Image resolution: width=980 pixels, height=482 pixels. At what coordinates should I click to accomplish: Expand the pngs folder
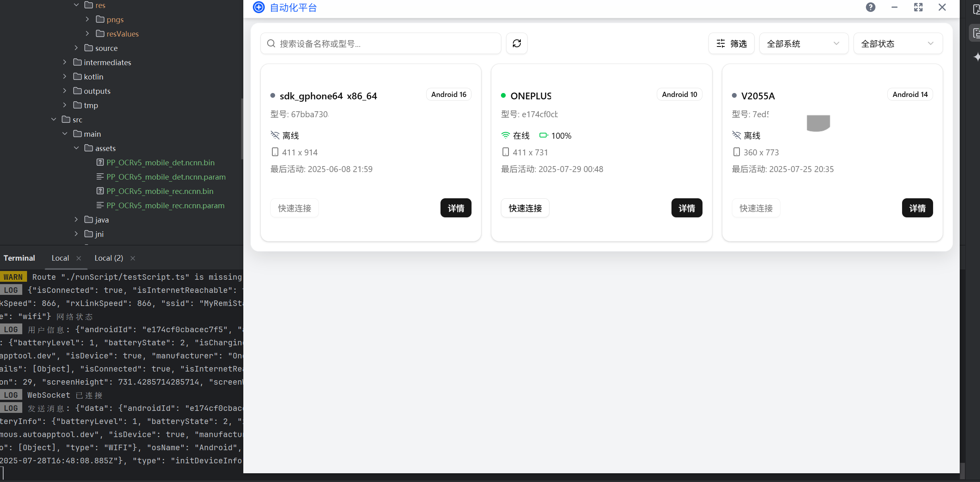(x=87, y=19)
